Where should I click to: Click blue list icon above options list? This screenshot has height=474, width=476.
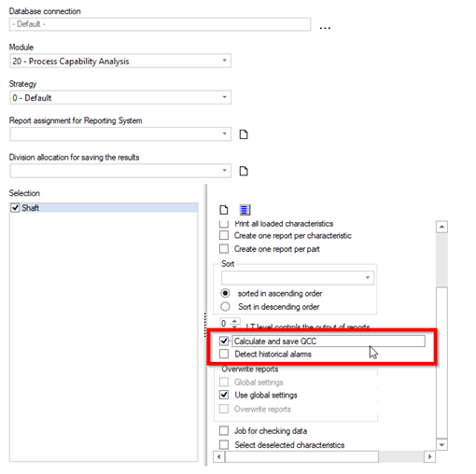(245, 210)
